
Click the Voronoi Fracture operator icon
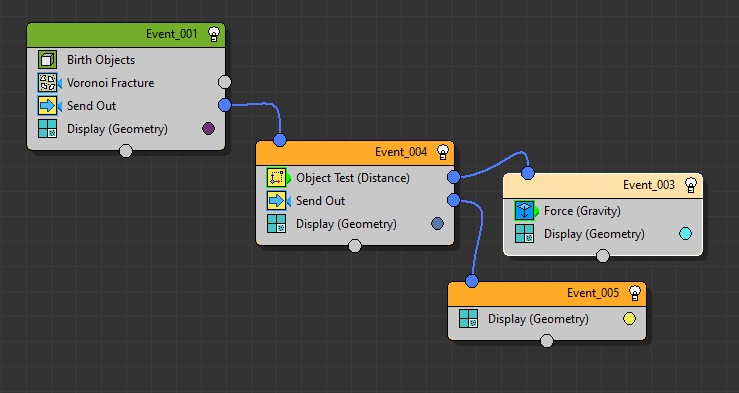pos(48,83)
